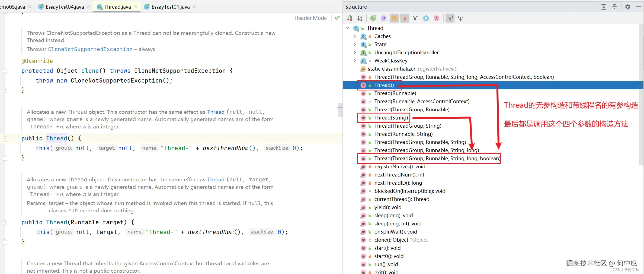Select registerNatives(): void method

pos(400,166)
